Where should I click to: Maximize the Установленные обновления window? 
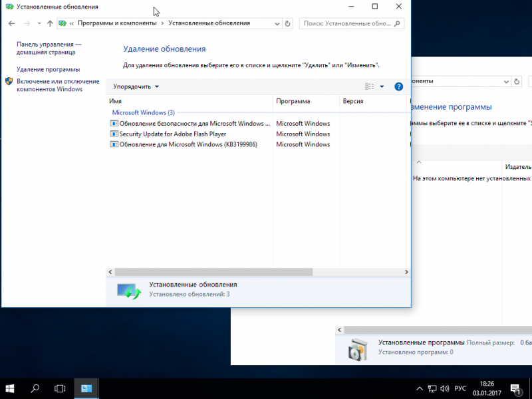[x=375, y=7]
